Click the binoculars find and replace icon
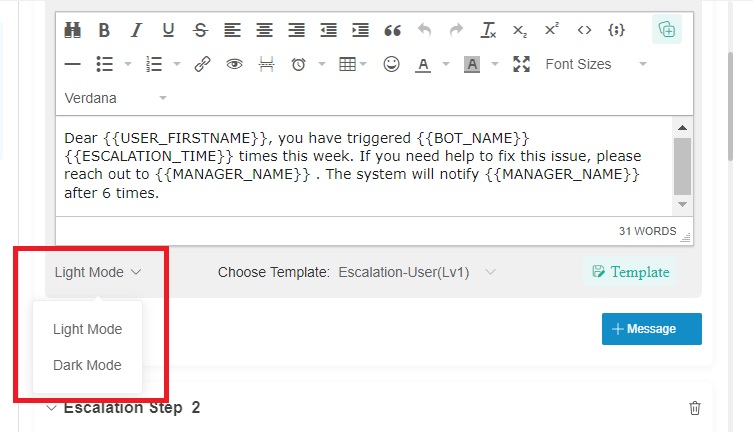The height and width of the screenshot is (432, 753). pos(72,30)
